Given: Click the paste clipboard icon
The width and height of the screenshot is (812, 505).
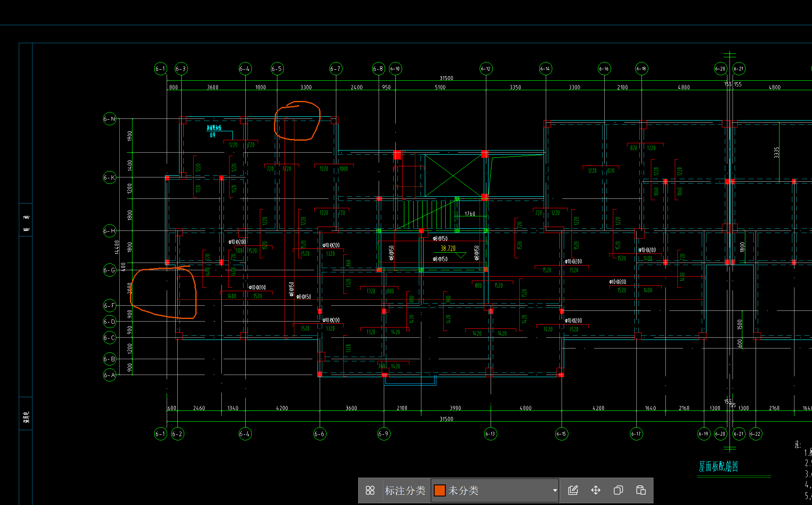Looking at the screenshot, I should [x=641, y=490].
